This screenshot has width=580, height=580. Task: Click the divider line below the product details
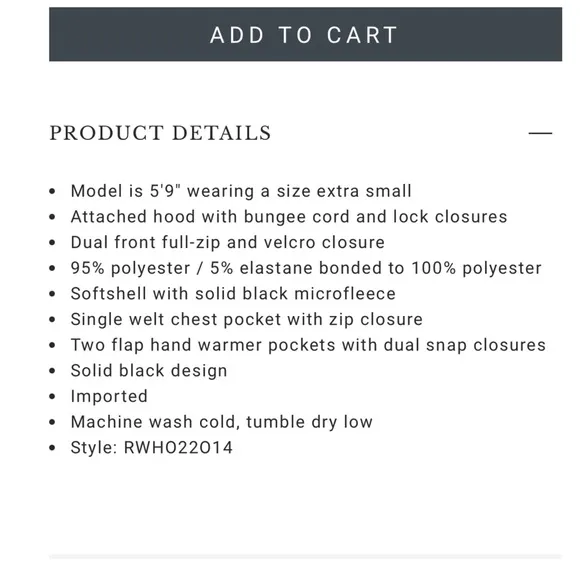click(x=305, y=556)
